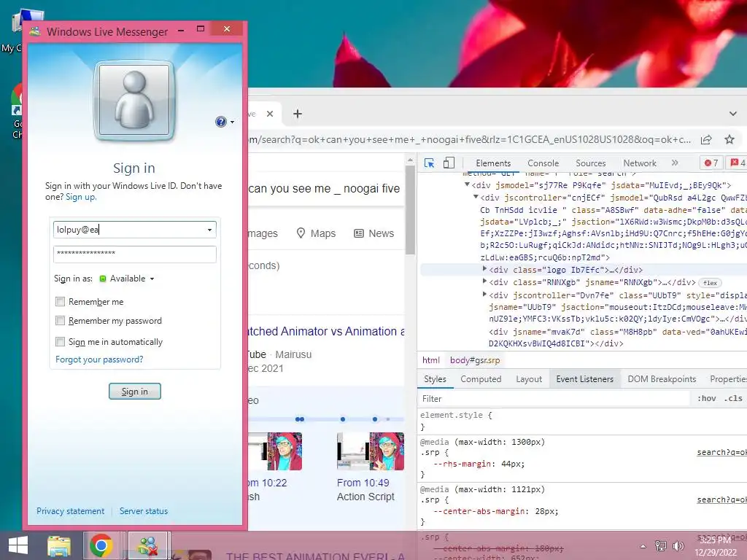Collapse the jscontroller cnjECf div node
Image resolution: width=747 pixels, height=560 pixels.
coord(476,197)
